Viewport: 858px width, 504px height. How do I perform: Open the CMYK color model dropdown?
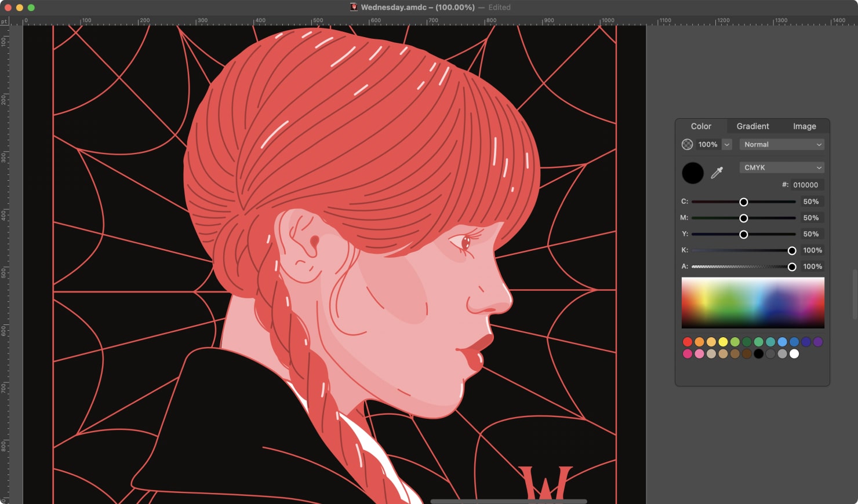pyautogui.click(x=782, y=167)
